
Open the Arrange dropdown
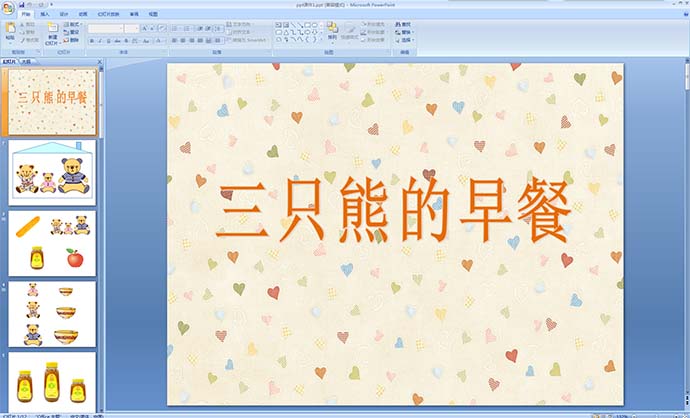click(332, 32)
